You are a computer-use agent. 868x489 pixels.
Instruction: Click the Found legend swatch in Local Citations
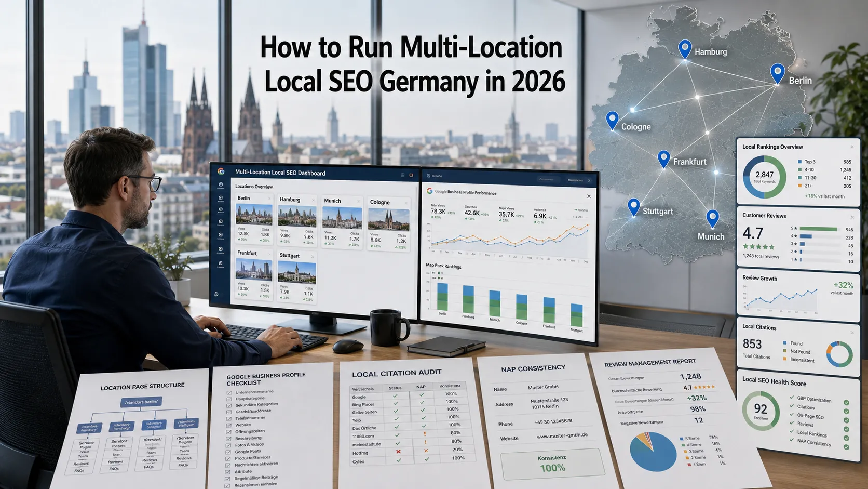pos(784,343)
